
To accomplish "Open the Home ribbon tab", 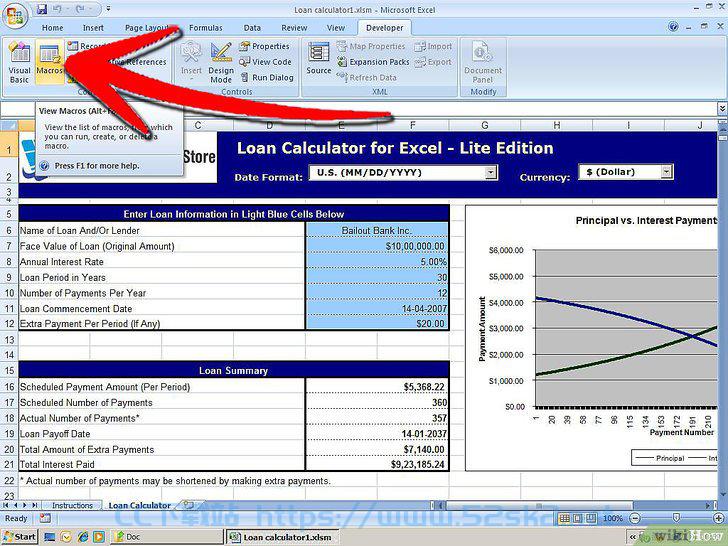I will pos(52,28).
